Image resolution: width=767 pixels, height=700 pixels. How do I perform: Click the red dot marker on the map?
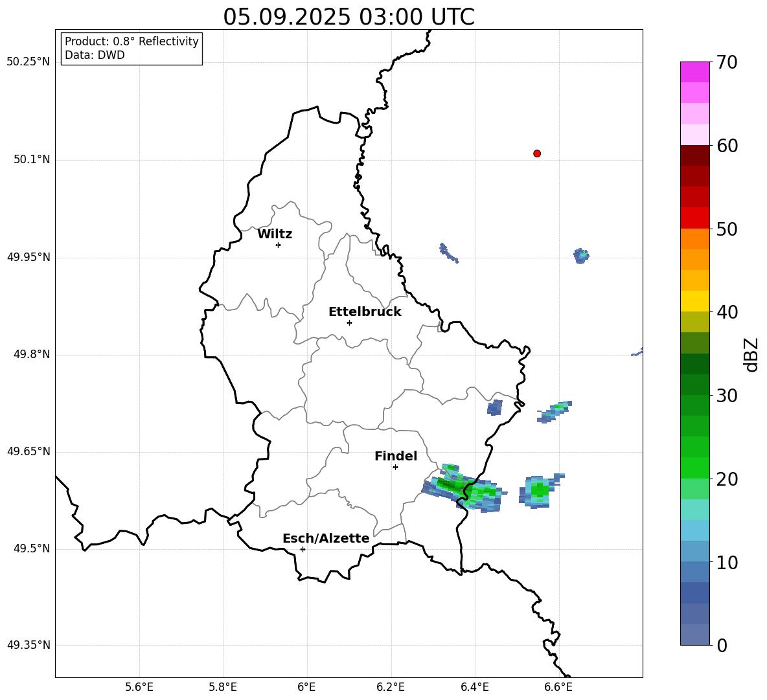(536, 153)
